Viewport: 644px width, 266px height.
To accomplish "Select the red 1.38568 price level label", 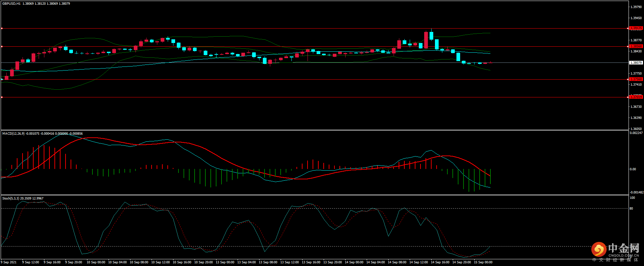I will coord(636,46).
